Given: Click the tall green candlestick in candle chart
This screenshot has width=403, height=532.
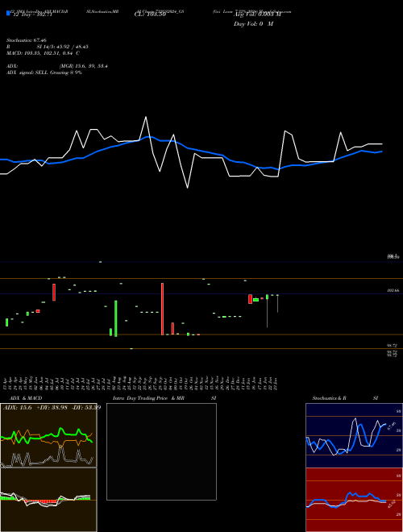Looking at the screenshot, I should click(x=116, y=318).
